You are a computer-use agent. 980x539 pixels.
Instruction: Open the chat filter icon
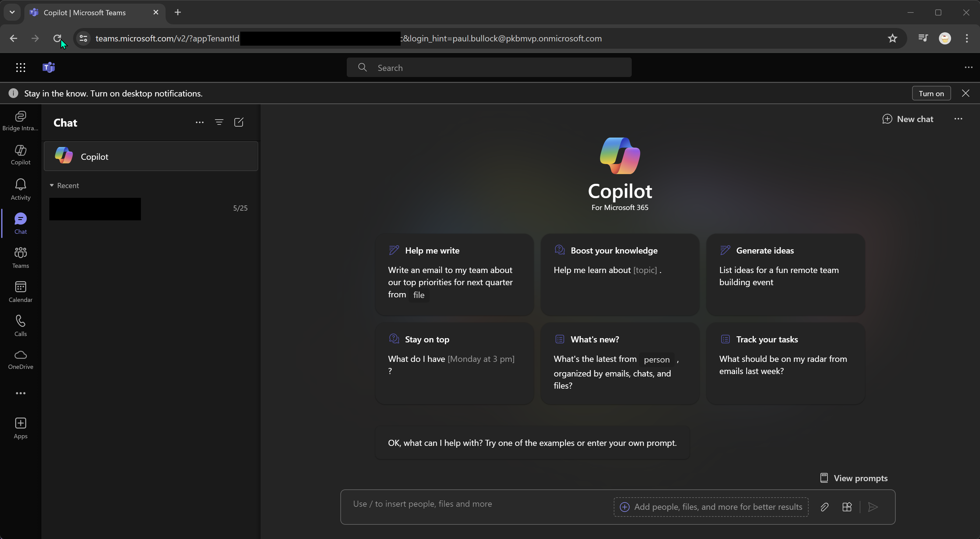(x=220, y=122)
